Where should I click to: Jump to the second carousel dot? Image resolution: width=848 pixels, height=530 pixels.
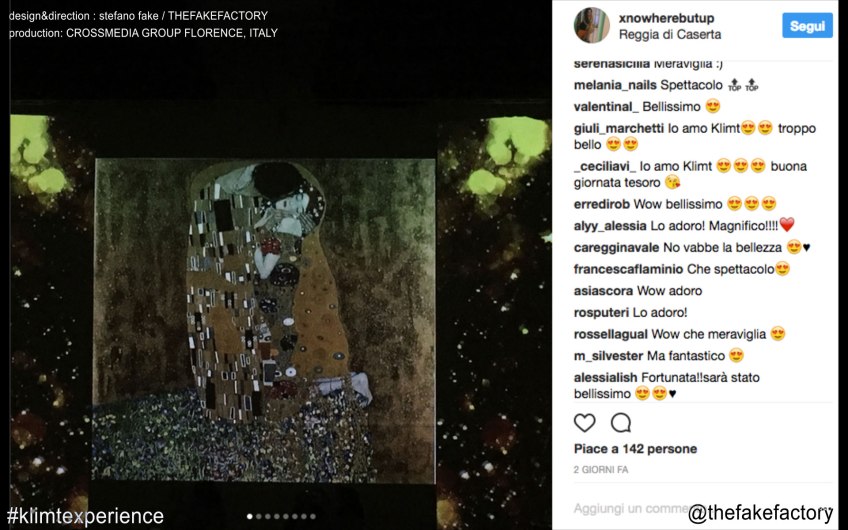click(x=259, y=517)
